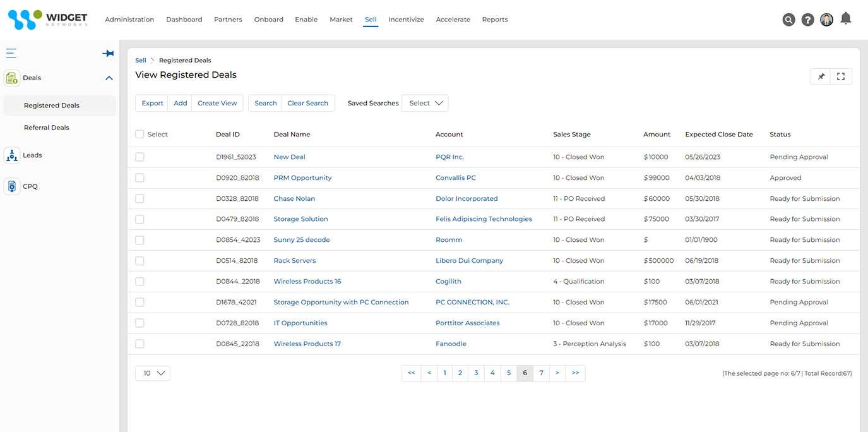Collapse the Deals sidebar section chevron
Viewport: 868px width, 432px height.
click(109, 78)
